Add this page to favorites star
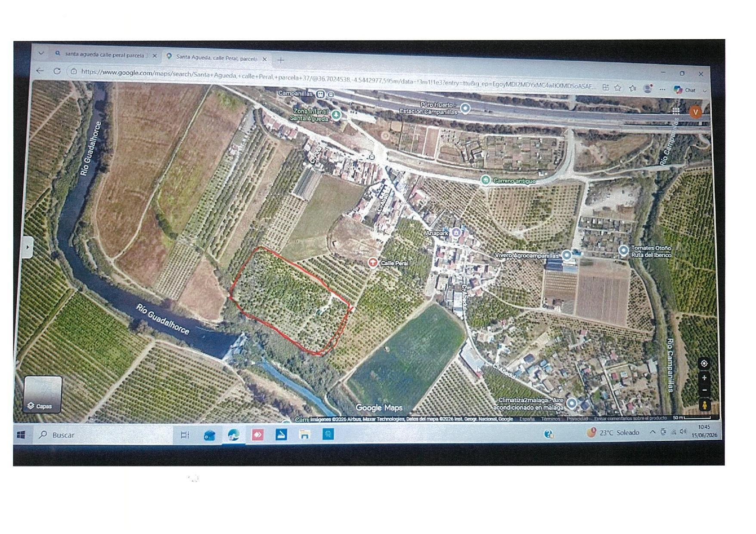756x534 pixels. click(618, 88)
